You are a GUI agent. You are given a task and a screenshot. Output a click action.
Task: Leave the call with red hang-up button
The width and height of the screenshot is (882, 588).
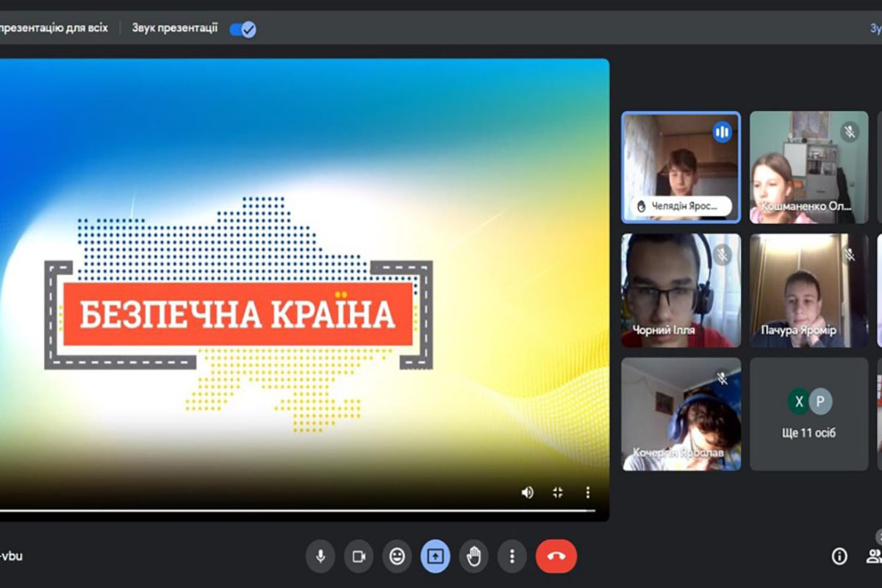(556, 556)
